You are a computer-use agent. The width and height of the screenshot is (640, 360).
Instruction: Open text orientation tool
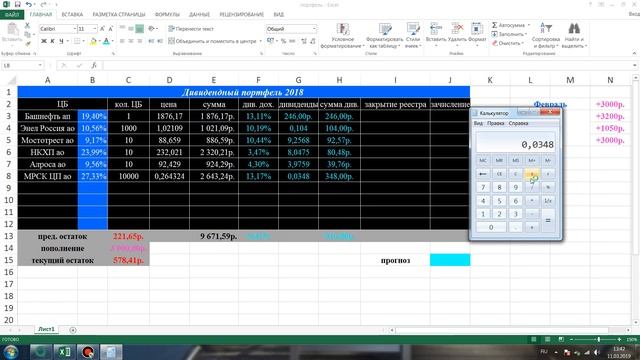[x=151, y=29]
